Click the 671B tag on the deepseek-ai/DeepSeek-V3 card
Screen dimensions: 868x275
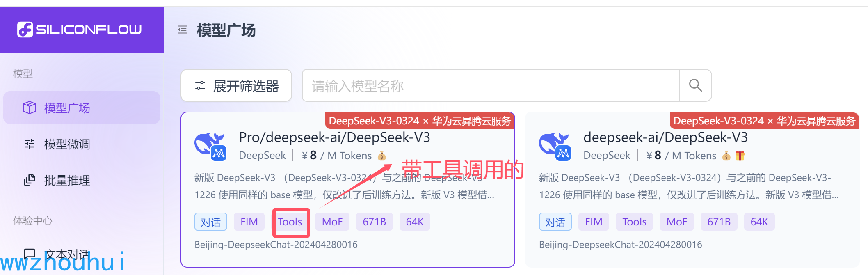(719, 222)
